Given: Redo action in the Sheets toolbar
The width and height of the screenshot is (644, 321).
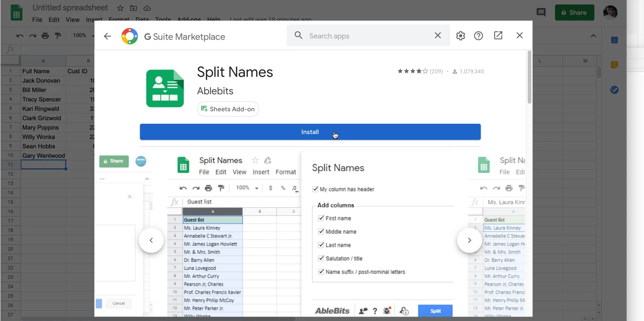Looking at the screenshot, I should 33,35.
